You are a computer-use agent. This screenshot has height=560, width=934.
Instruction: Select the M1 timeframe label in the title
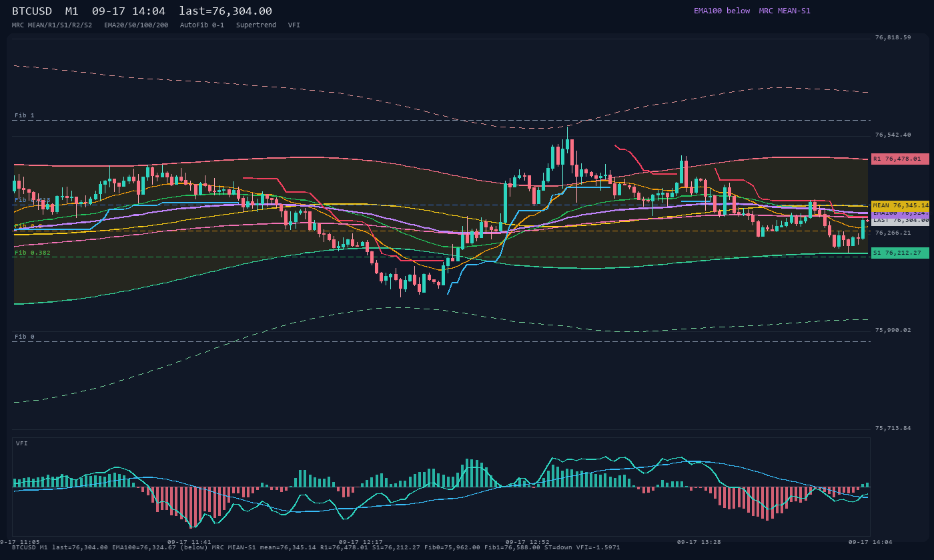tap(71, 11)
